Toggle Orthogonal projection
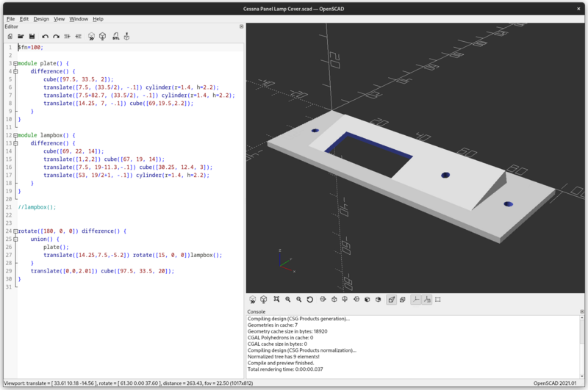588x390 pixels. 402,300
